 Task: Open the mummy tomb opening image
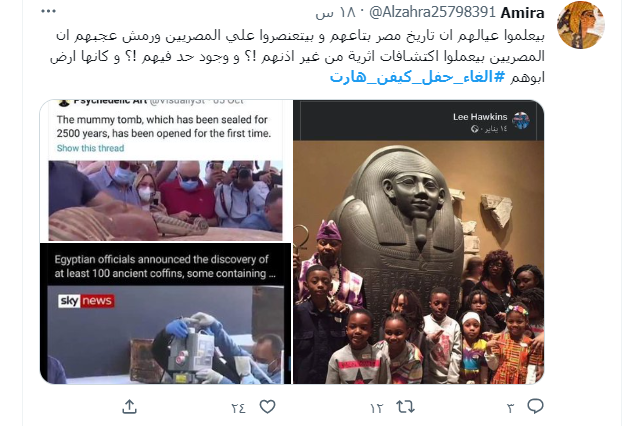point(165,171)
